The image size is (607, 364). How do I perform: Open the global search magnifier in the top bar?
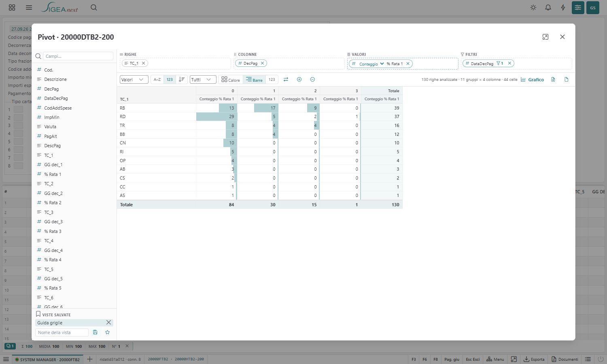94,8
